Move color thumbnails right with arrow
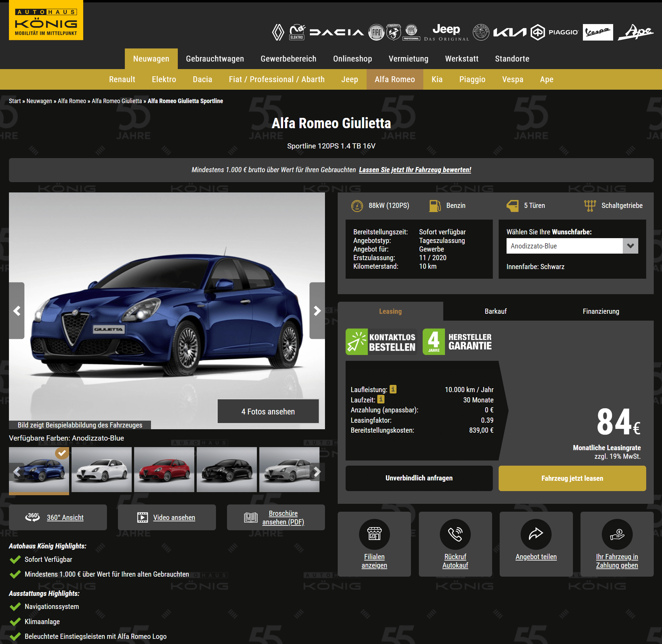The width and height of the screenshot is (662, 644). pyautogui.click(x=317, y=471)
